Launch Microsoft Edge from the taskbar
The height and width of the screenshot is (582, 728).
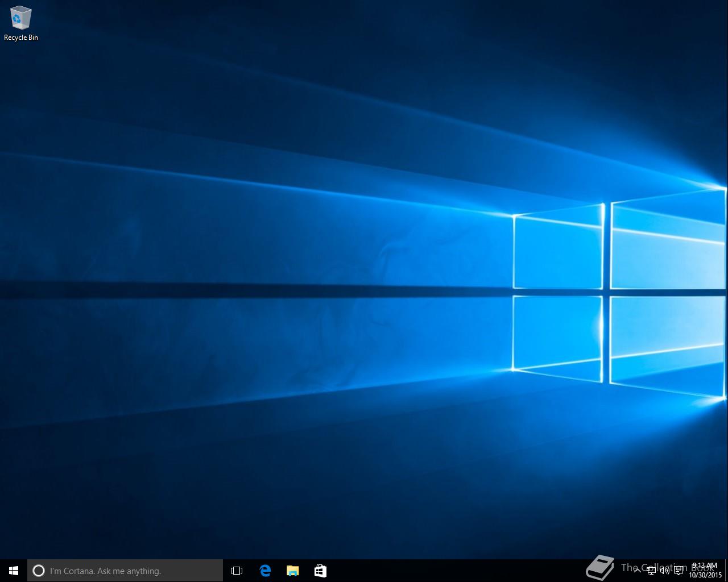tap(265, 571)
